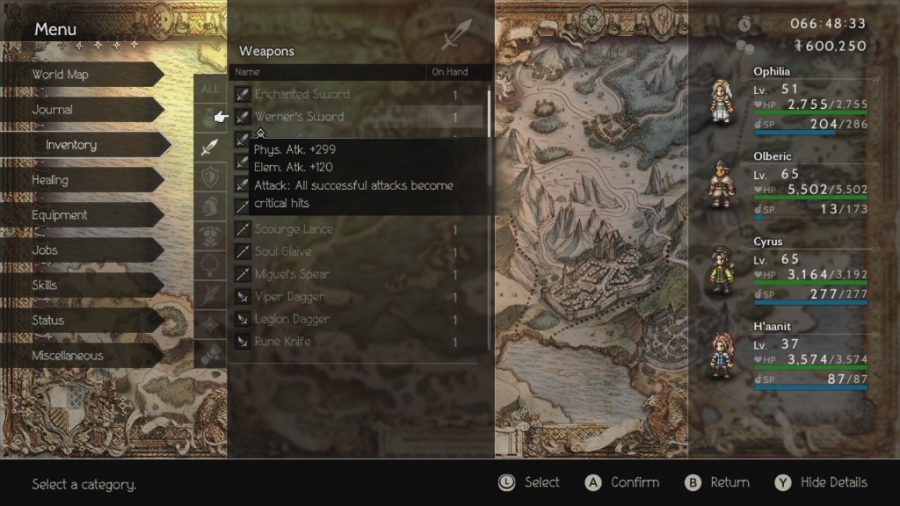
Task: Open the helmet Headgear category icon
Action: [x=210, y=207]
